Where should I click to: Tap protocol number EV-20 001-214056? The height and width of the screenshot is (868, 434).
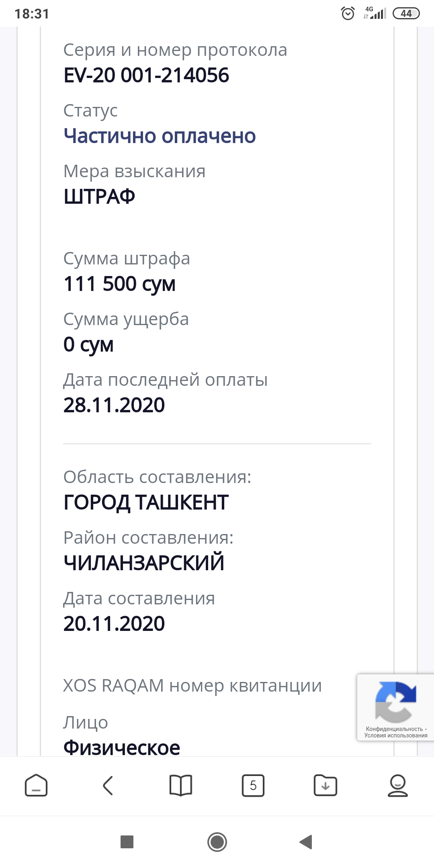click(x=146, y=75)
